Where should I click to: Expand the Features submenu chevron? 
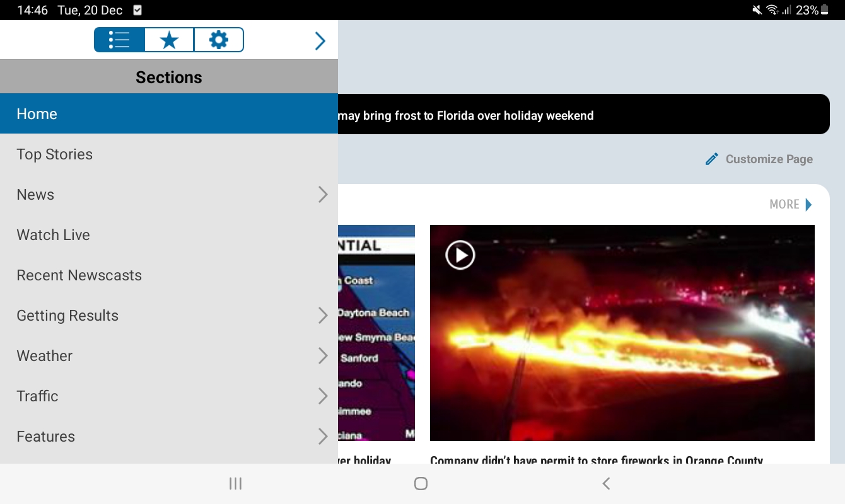[x=323, y=437]
